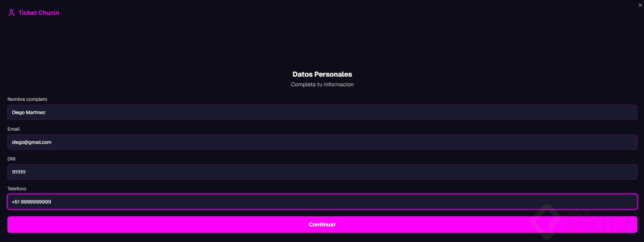The image size is (644, 242).
Task: Click the DNI field label
Action: tap(11, 159)
